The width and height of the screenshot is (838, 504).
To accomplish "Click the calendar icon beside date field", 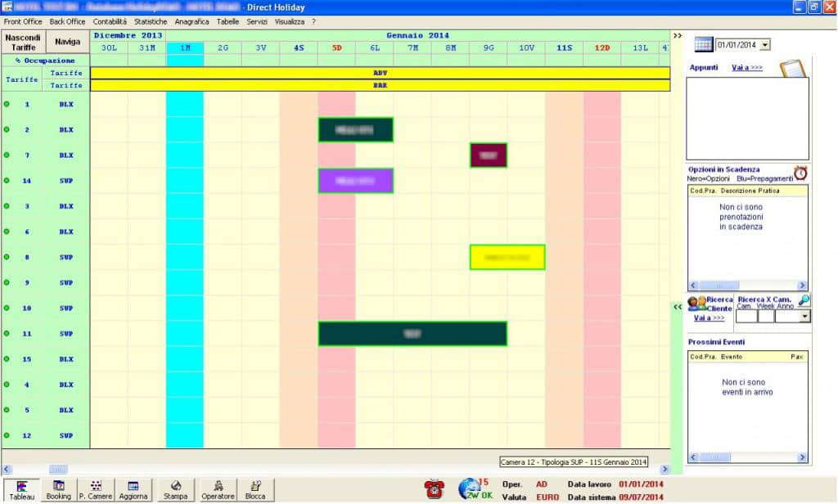I will click(x=703, y=44).
